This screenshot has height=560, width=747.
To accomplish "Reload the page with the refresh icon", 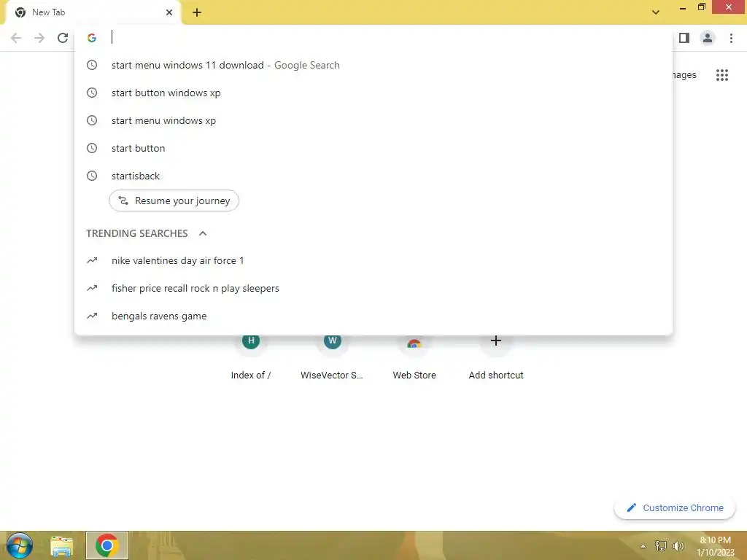I will 63,38.
